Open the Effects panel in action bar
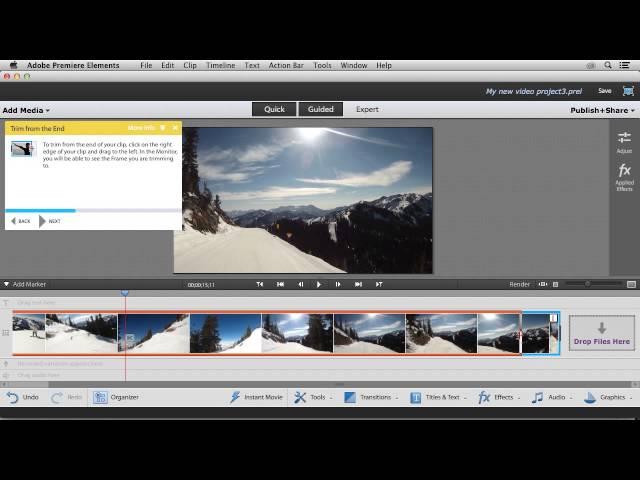The image size is (640, 480). tap(496, 397)
